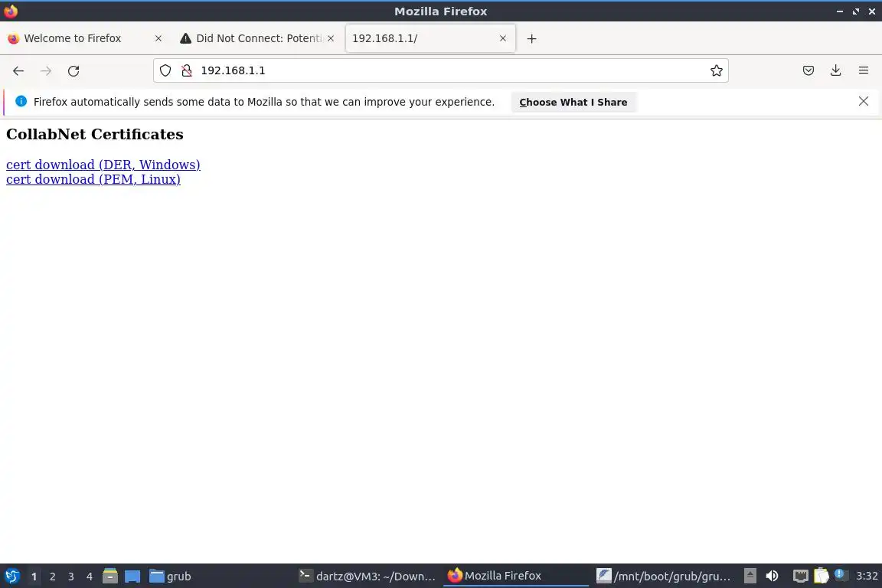This screenshot has height=588, width=882.
Task: Open the Save to Pocket button
Action: tap(808, 70)
